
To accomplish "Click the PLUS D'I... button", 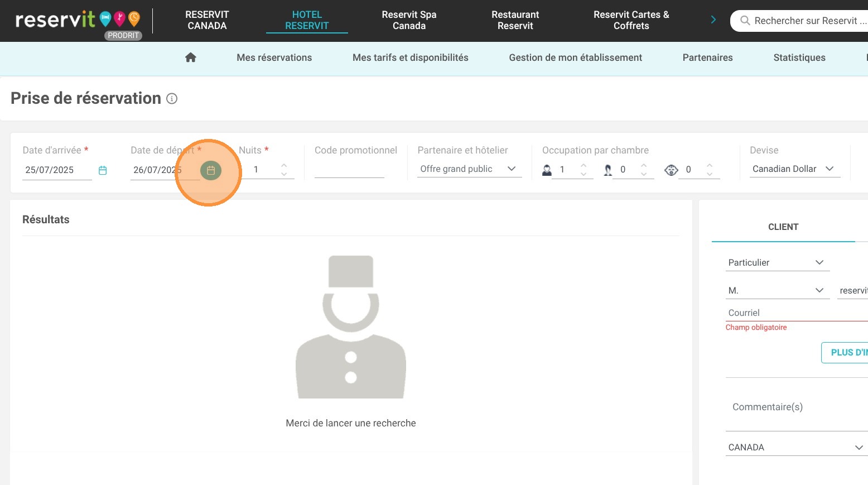I will tap(845, 353).
